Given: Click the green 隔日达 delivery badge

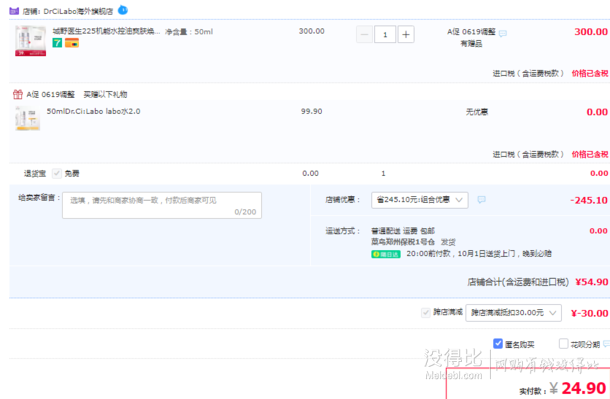Looking at the screenshot, I should coord(386,254).
